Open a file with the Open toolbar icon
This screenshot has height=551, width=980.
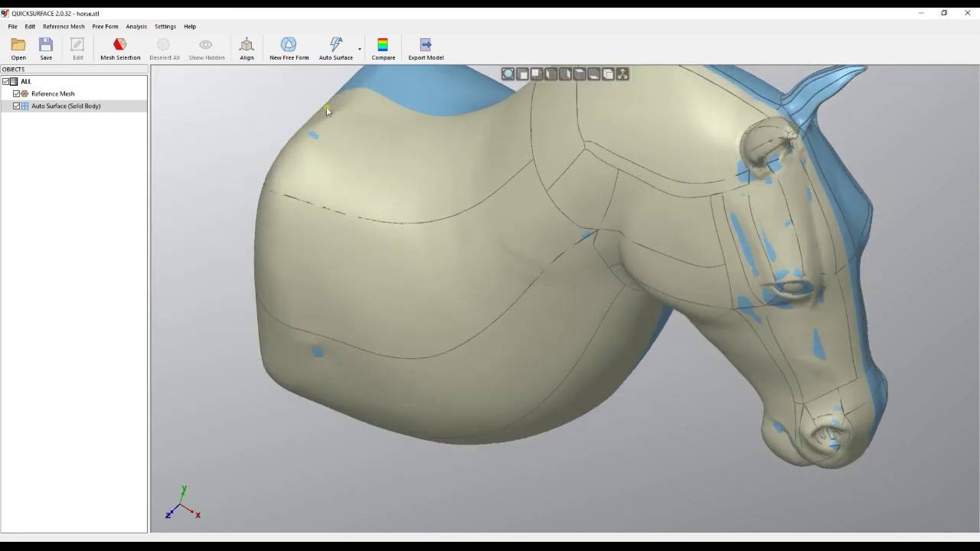point(18,49)
